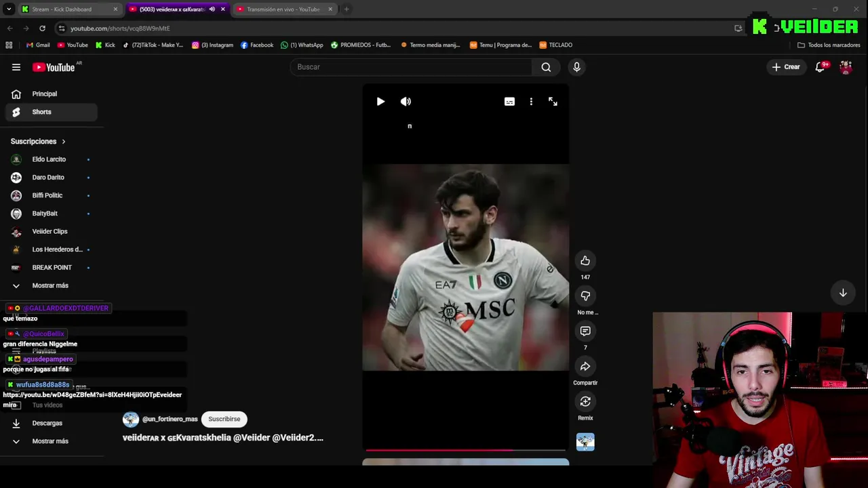Open a new browser tab
The height and width of the screenshot is (488, 868).
point(347,9)
